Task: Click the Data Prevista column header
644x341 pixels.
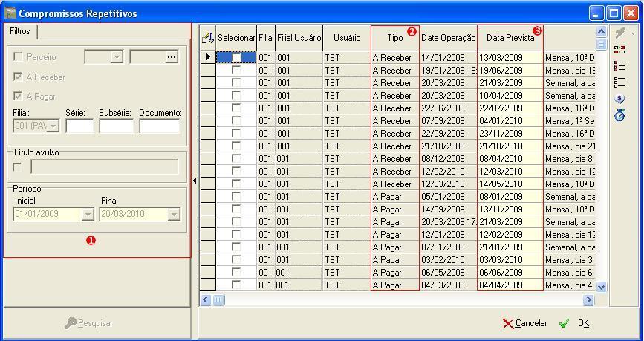Action: point(510,38)
